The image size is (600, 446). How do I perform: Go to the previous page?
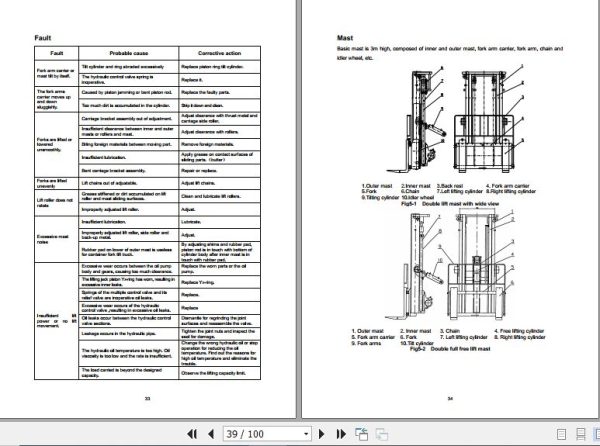click(211, 434)
